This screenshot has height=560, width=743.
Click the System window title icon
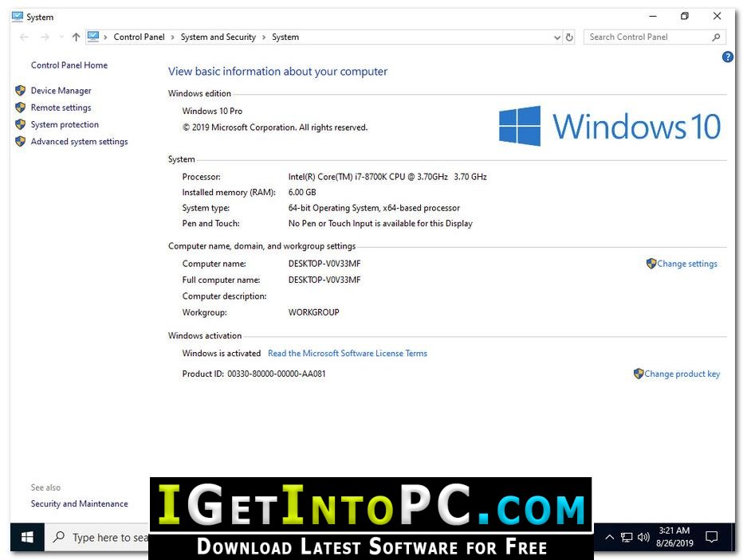point(18,17)
